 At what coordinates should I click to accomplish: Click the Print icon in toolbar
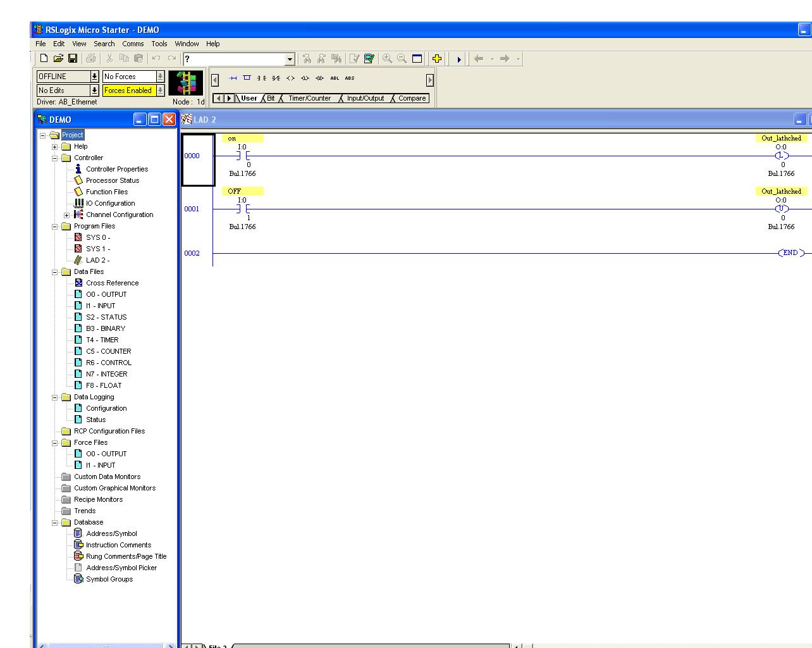pos(91,59)
